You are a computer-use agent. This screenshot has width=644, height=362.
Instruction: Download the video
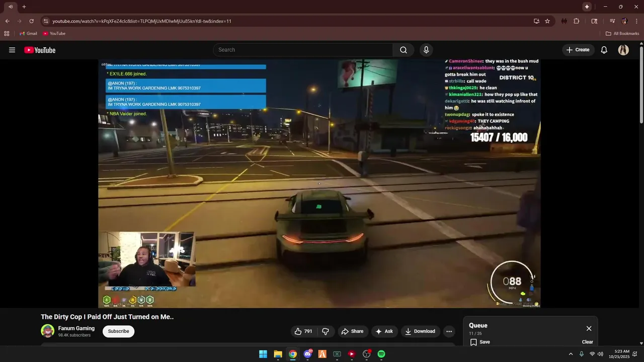click(x=420, y=331)
